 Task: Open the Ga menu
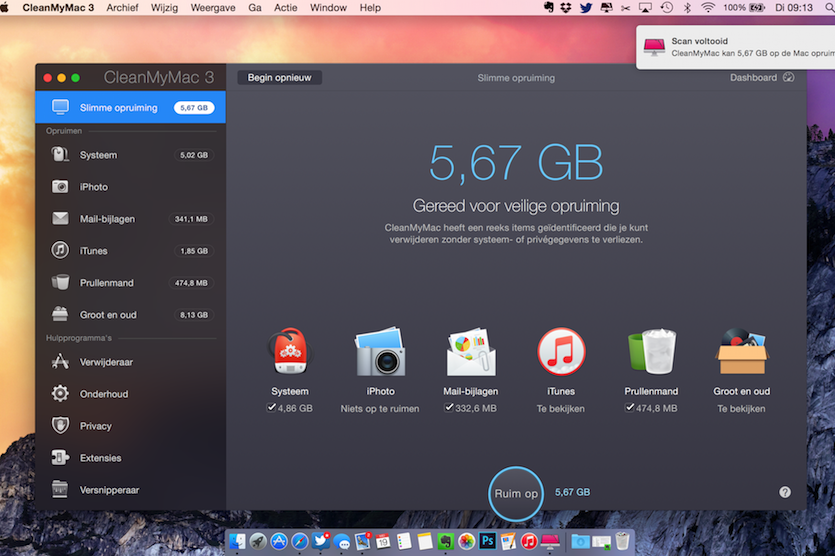pyautogui.click(x=255, y=7)
